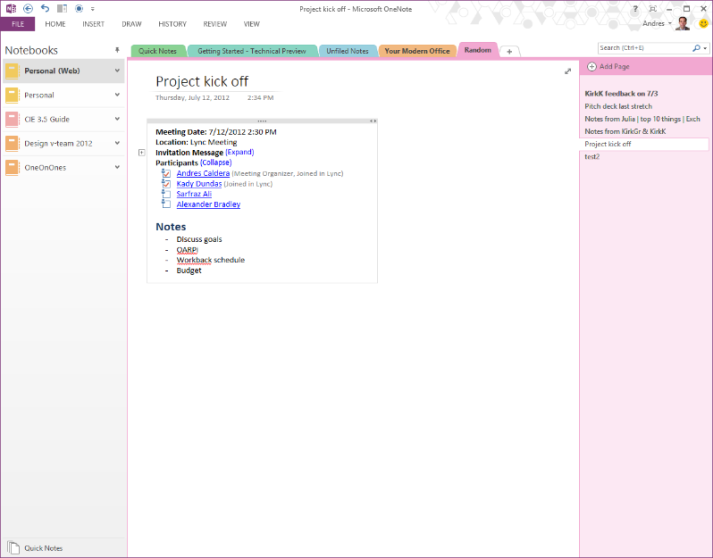Expand the Personal (Web) notebook chevron

pos(117,70)
